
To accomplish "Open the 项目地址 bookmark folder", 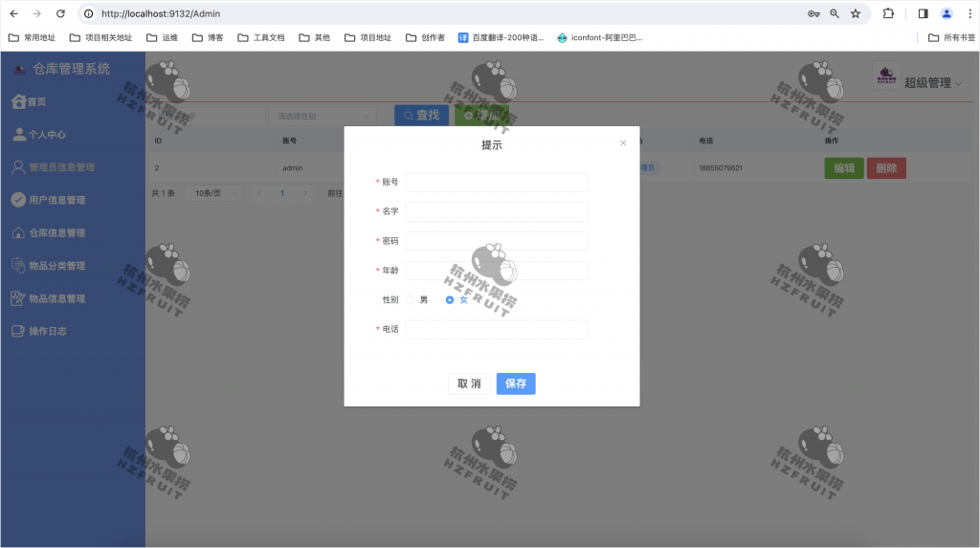I will click(x=368, y=37).
